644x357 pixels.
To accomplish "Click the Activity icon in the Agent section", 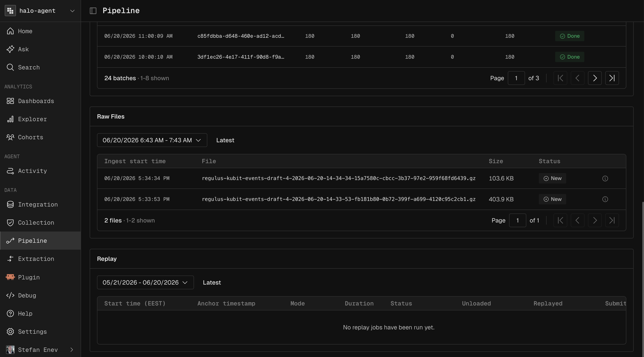I will click(10, 171).
